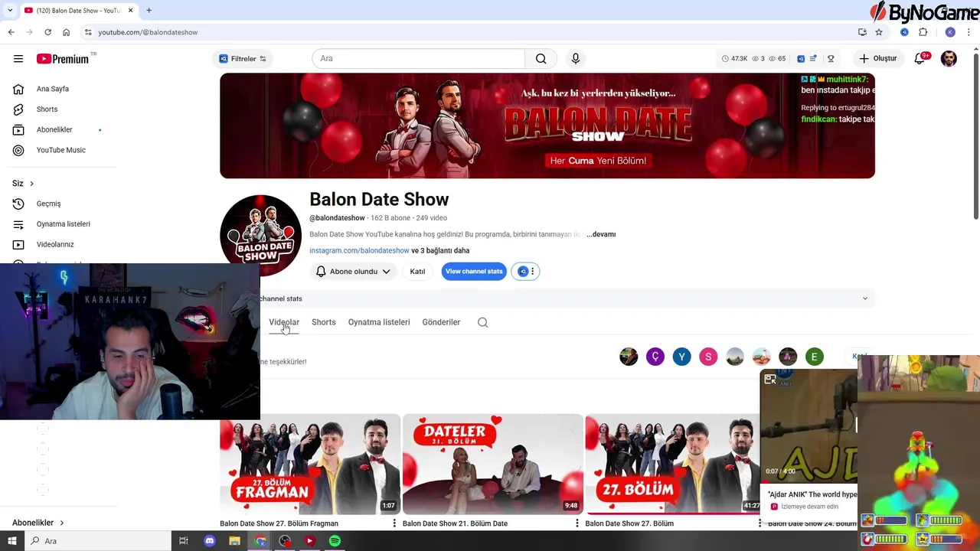Open the Filtreler filter dropdown
The image size is (980, 551).
(242, 59)
